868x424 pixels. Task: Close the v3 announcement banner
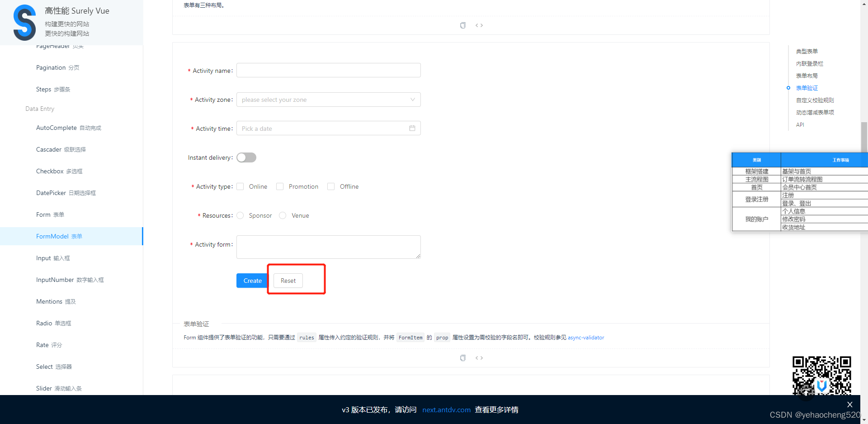(x=849, y=405)
